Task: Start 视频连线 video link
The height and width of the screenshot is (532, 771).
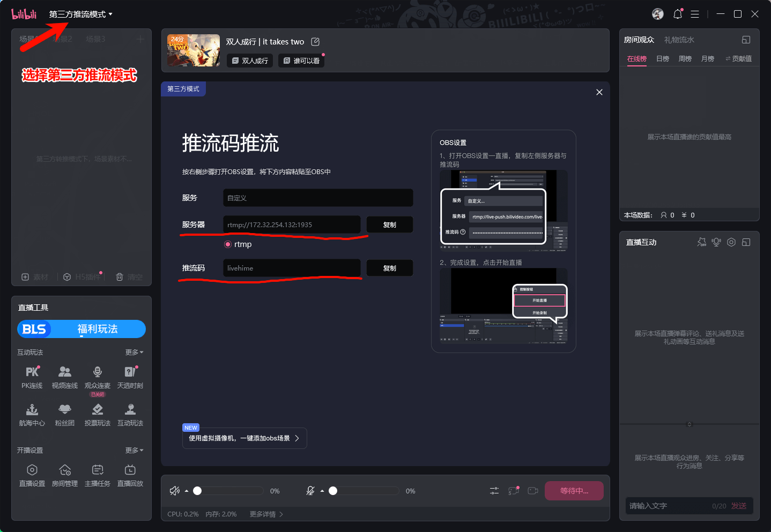Action: (x=65, y=377)
